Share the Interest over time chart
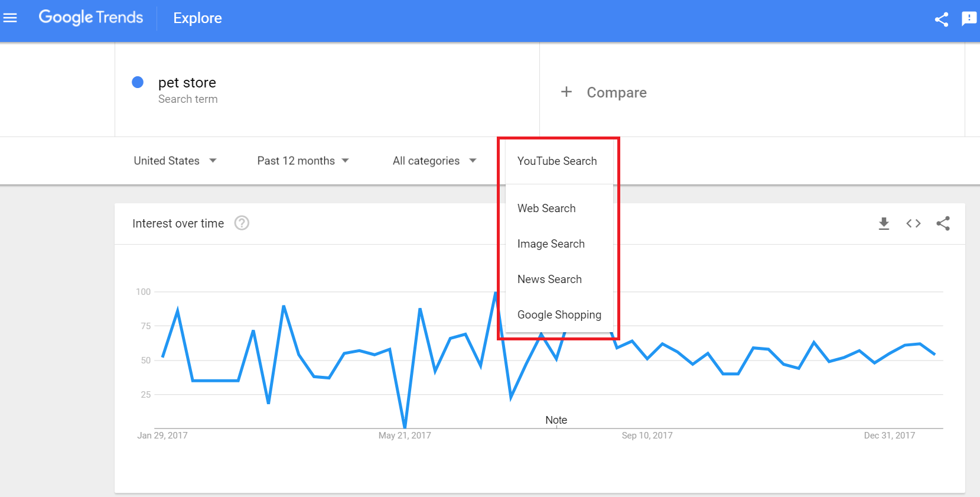The height and width of the screenshot is (497, 980). [943, 223]
